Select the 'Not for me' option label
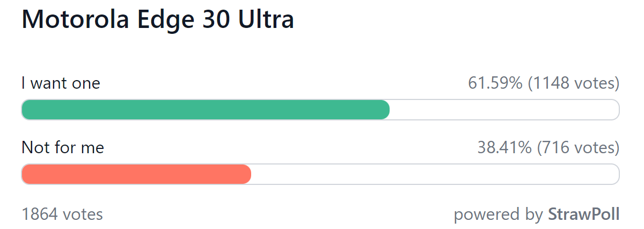Screen dimensions: 644x229 tap(63, 147)
